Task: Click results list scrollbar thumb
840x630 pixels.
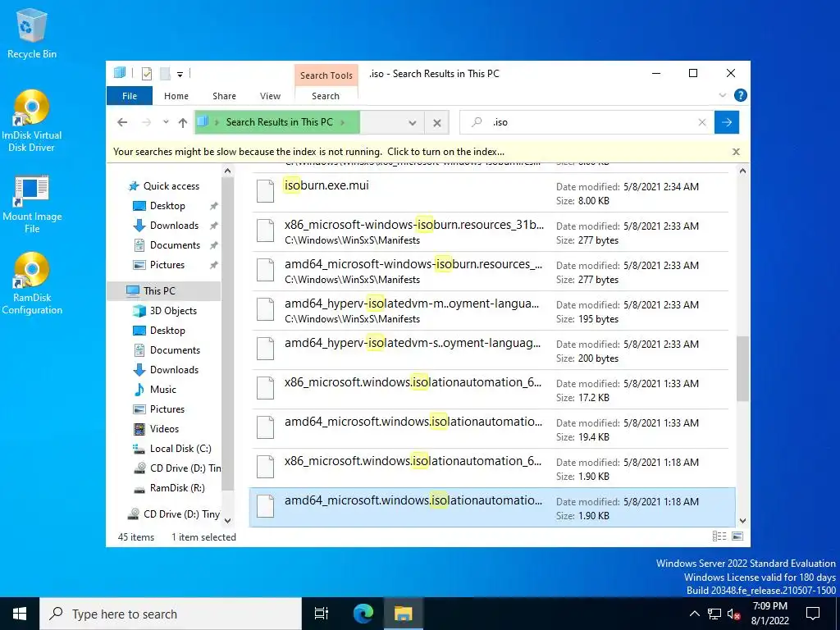Action: (x=742, y=368)
